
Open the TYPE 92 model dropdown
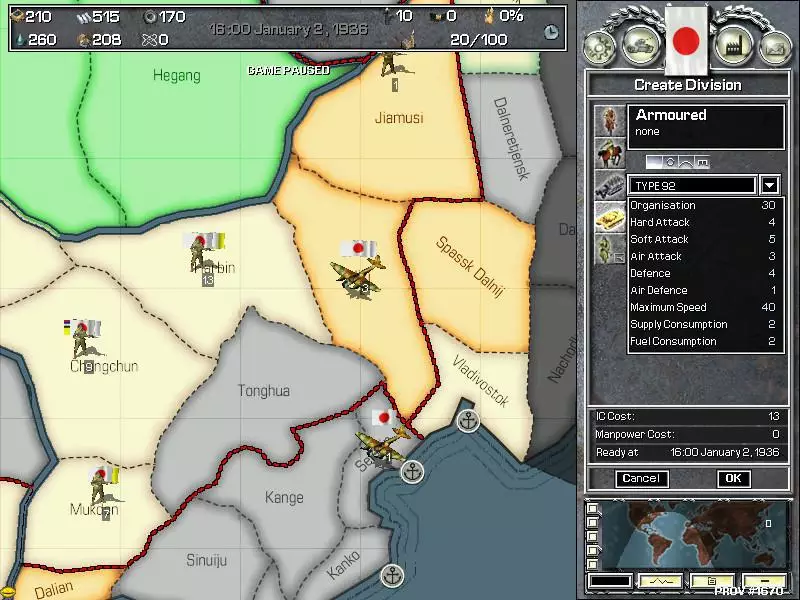point(769,185)
